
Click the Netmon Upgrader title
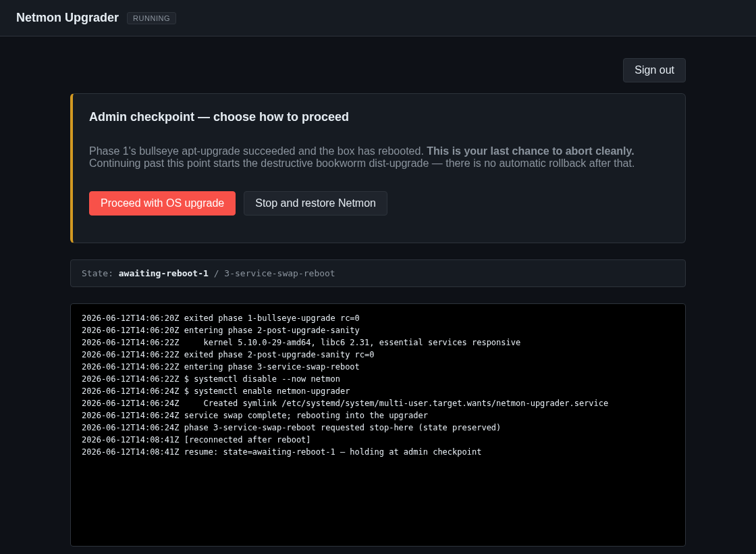pos(67,18)
